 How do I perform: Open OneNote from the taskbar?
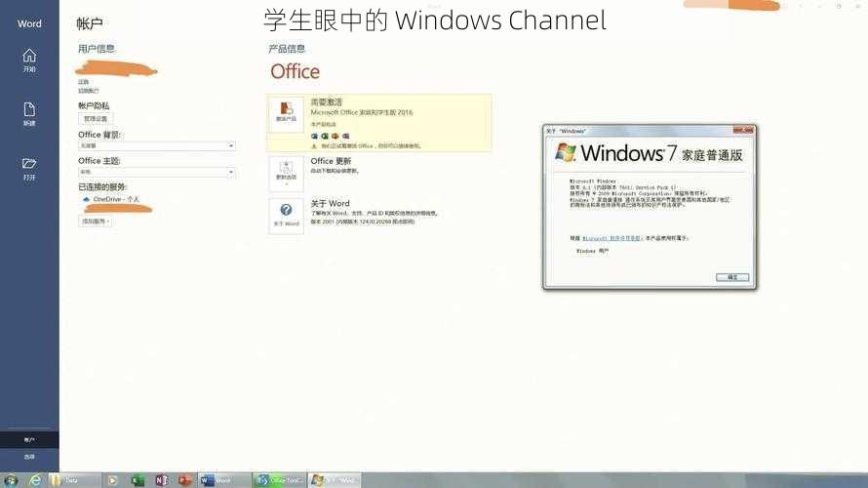pos(161,480)
